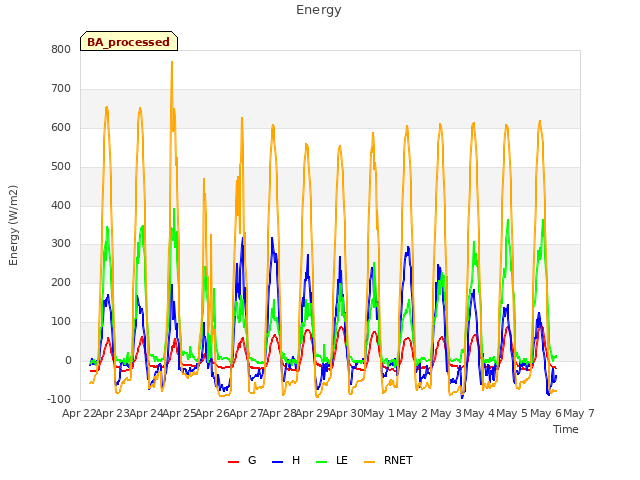
Task: Click the 800 y-axis tick label
Action: coord(61,50)
